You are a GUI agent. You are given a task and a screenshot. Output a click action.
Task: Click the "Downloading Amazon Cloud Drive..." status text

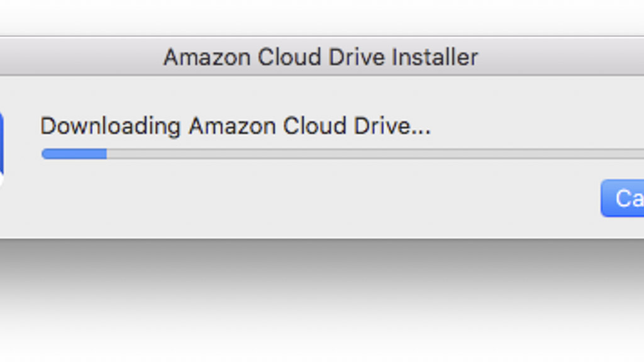click(235, 126)
